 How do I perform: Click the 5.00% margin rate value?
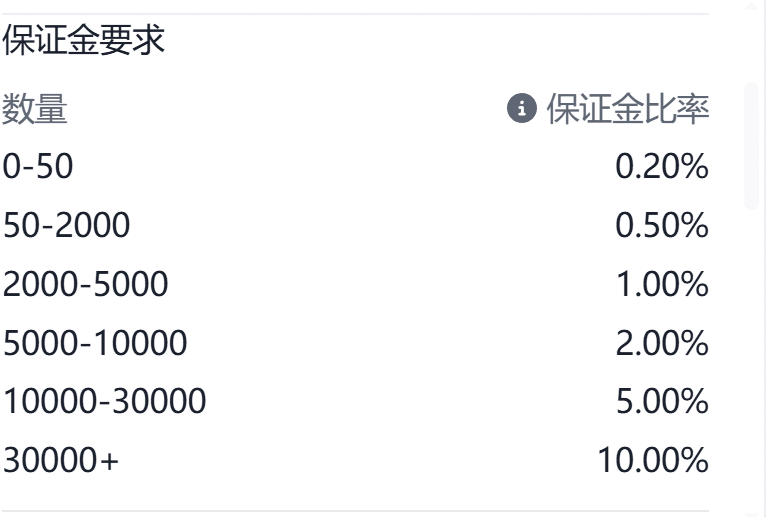click(661, 401)
